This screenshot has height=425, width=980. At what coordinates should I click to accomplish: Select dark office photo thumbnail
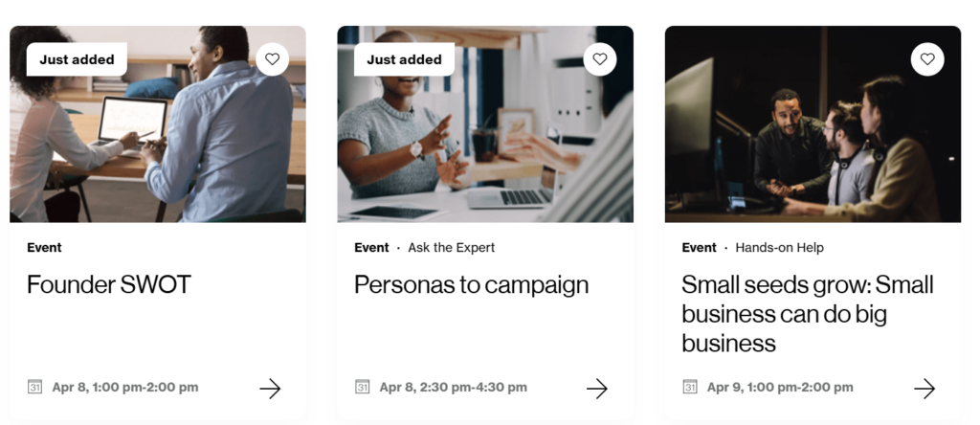tap(813, 123)
